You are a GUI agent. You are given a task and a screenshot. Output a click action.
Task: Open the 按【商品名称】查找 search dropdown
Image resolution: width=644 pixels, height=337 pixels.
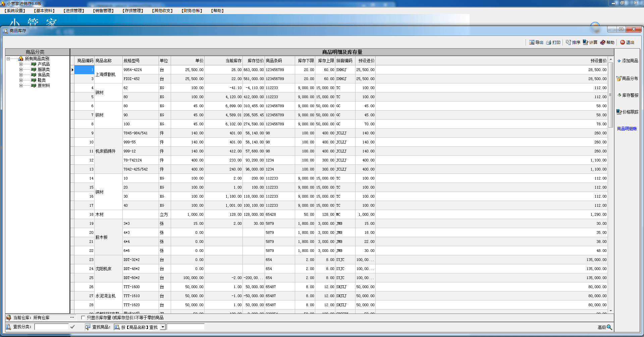163,327
